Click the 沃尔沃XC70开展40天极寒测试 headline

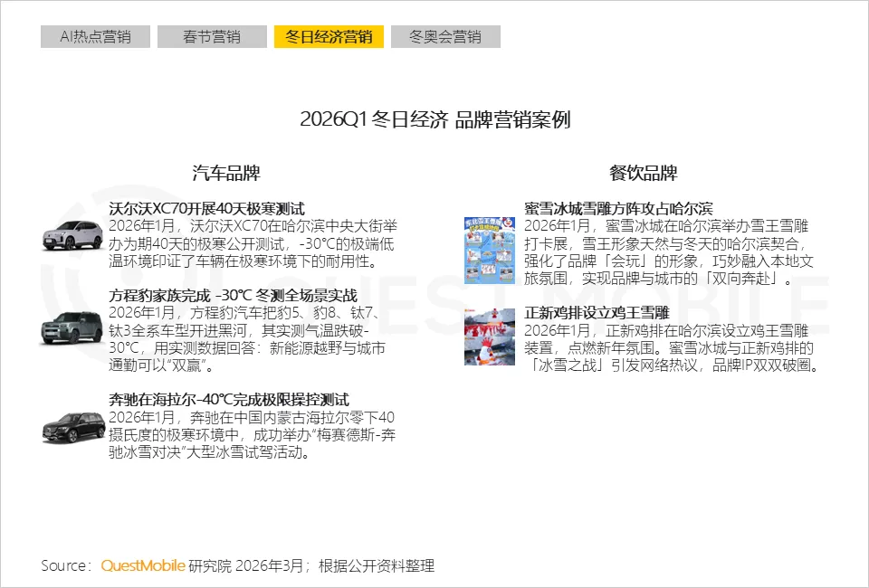click(x=206, y=207)
